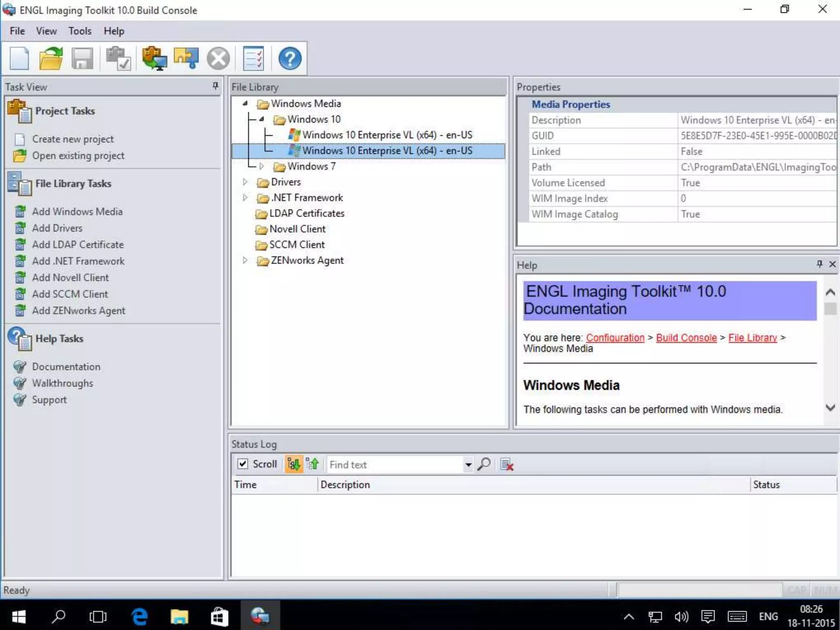Select the LDAP Certificates folder

(x=306, y=213)
